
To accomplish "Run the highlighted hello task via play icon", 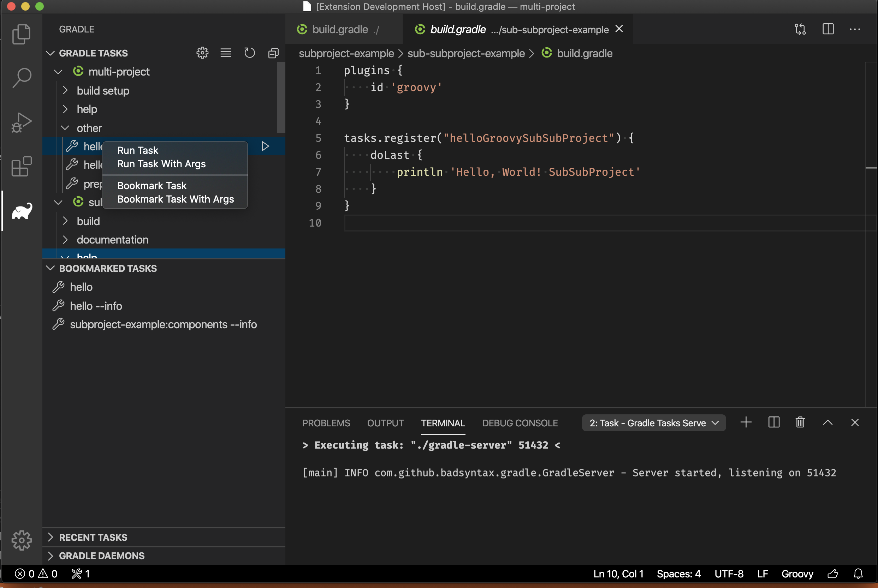I will click(265, 146).
